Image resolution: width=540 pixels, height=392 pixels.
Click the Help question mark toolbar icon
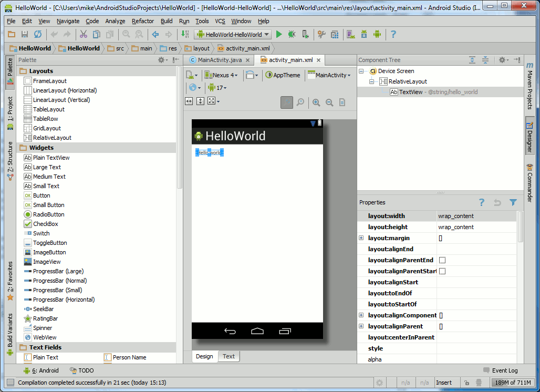click(393, 34)
